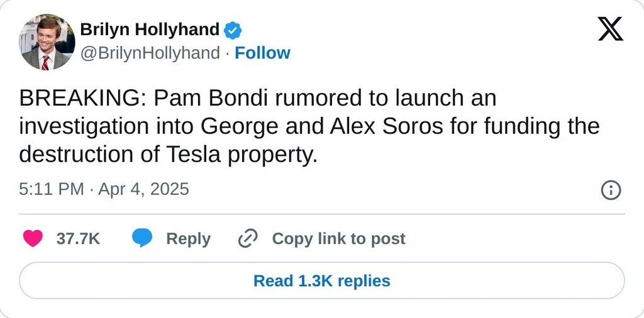Select Copy link to post
644x318 pixels.
pos(338,239)
